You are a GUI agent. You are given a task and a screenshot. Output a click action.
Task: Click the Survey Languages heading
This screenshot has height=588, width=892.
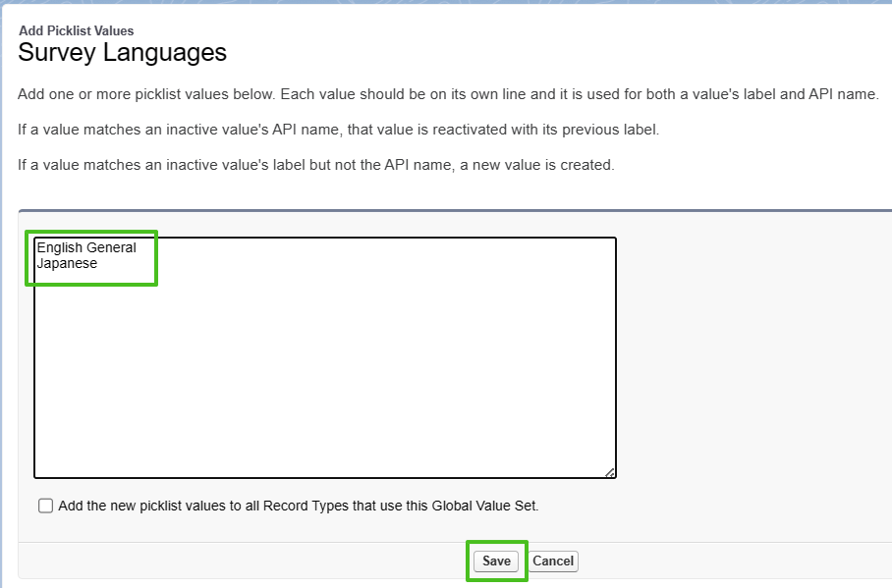pyautogui.click(x=123, y=53)
